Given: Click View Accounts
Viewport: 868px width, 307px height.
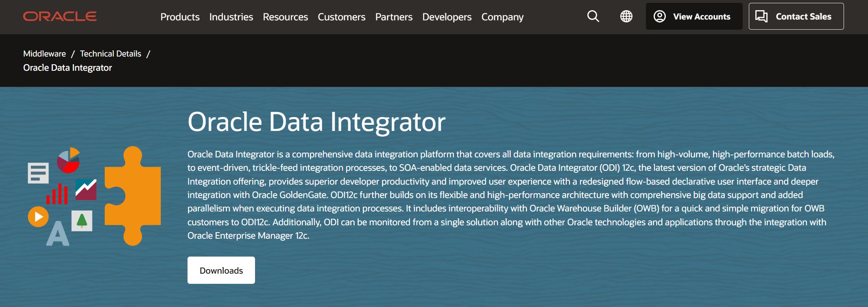Looking at the screenshot, I should (702, 17).
